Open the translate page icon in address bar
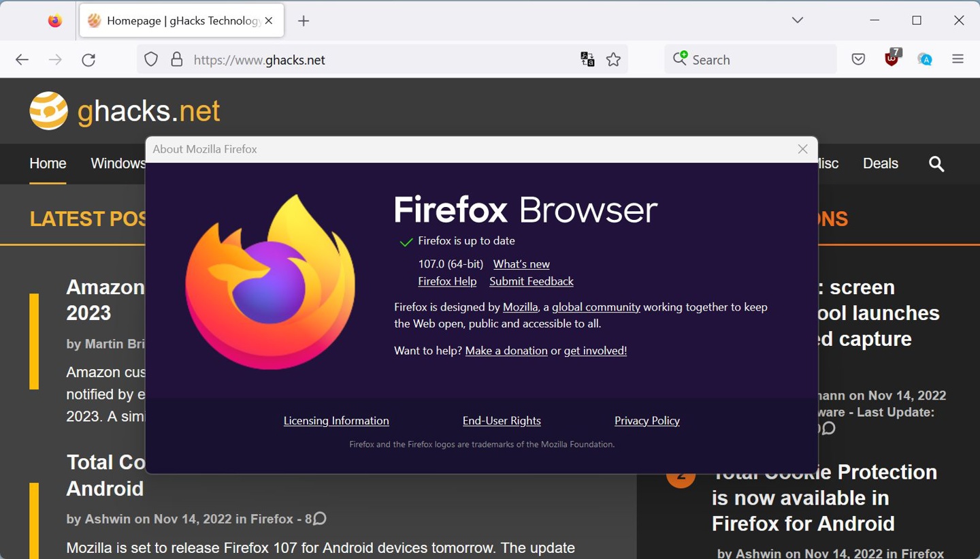This screenshot has height=559, width=980. (587, 59)
